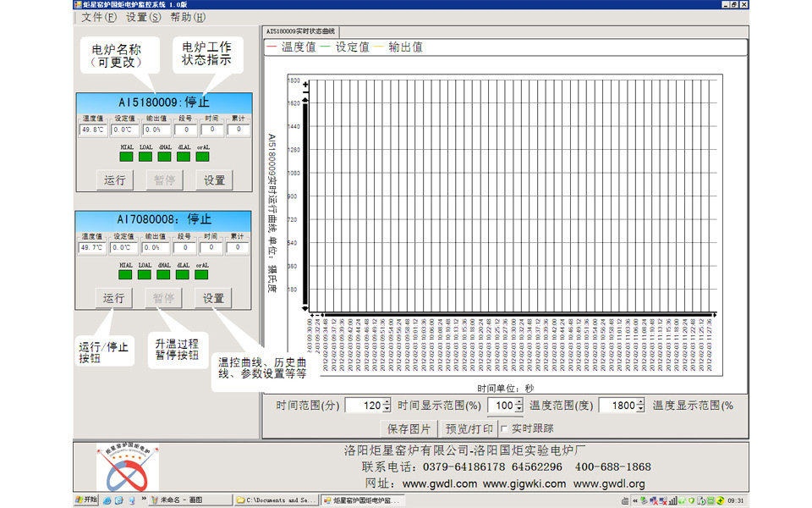Open the 设置(S) menu
The height and width of the screenshot is (508, 812).
(x=142, y=17)
